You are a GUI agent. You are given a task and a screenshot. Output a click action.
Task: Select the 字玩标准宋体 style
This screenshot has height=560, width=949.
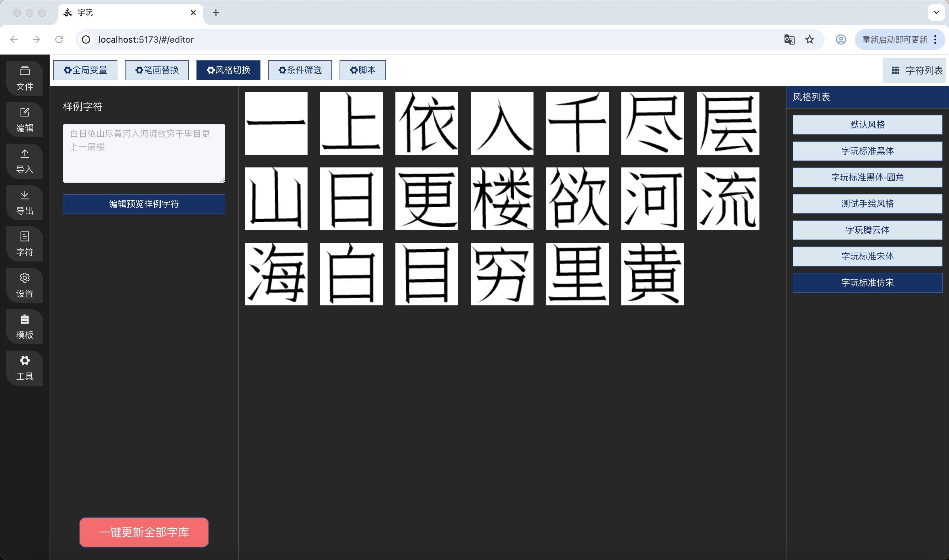click(x=867, y=256)
